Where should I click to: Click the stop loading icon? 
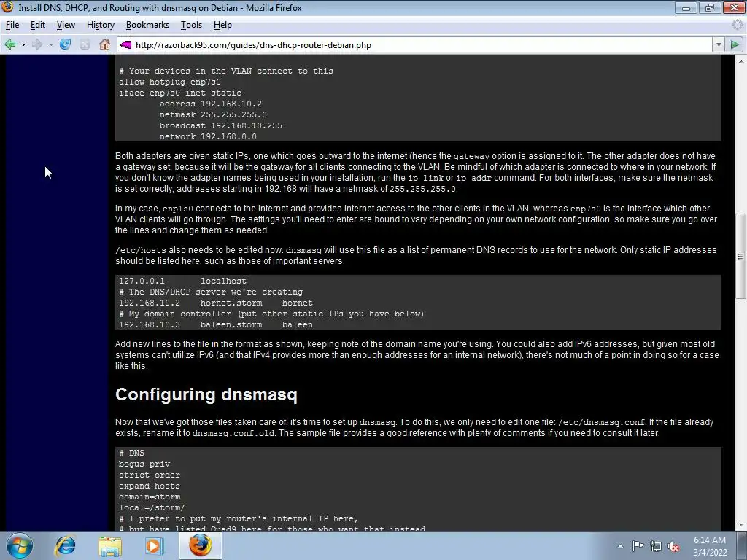tap(85, 44)
